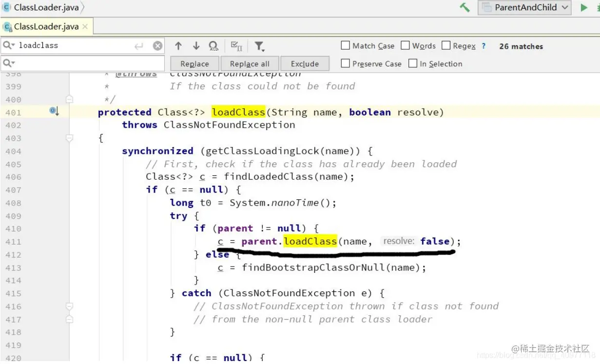Open replace history magnifier in replace field

9,63
